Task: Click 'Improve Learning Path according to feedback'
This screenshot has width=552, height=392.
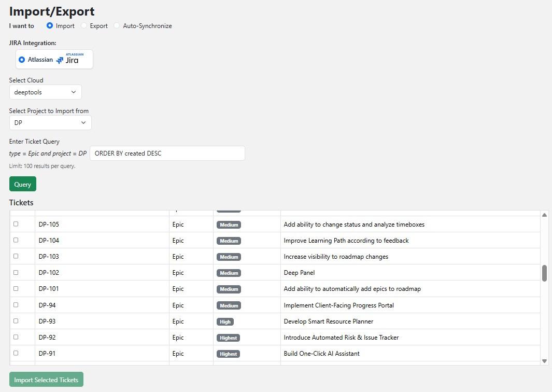Action: click(x=346, y=241)
